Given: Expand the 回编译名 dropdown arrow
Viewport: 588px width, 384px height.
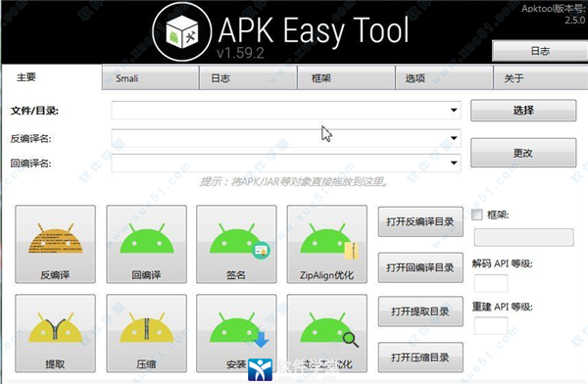Looking at the screenshot, I should coord(454,163).
